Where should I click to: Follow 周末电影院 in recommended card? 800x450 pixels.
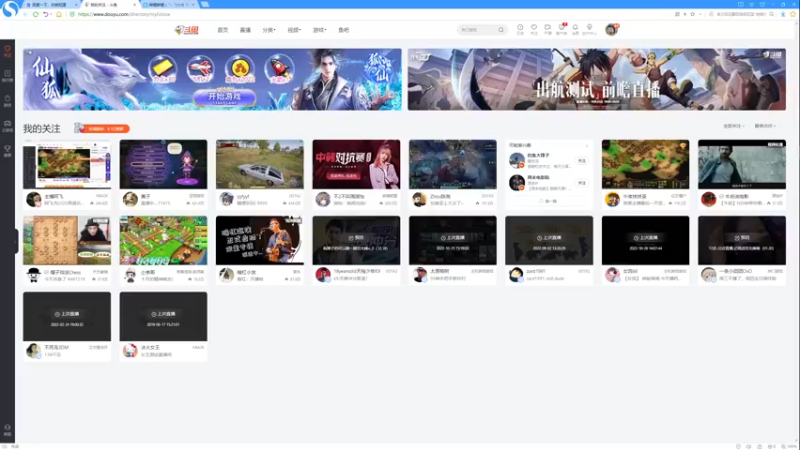click(x=581, y=183)
